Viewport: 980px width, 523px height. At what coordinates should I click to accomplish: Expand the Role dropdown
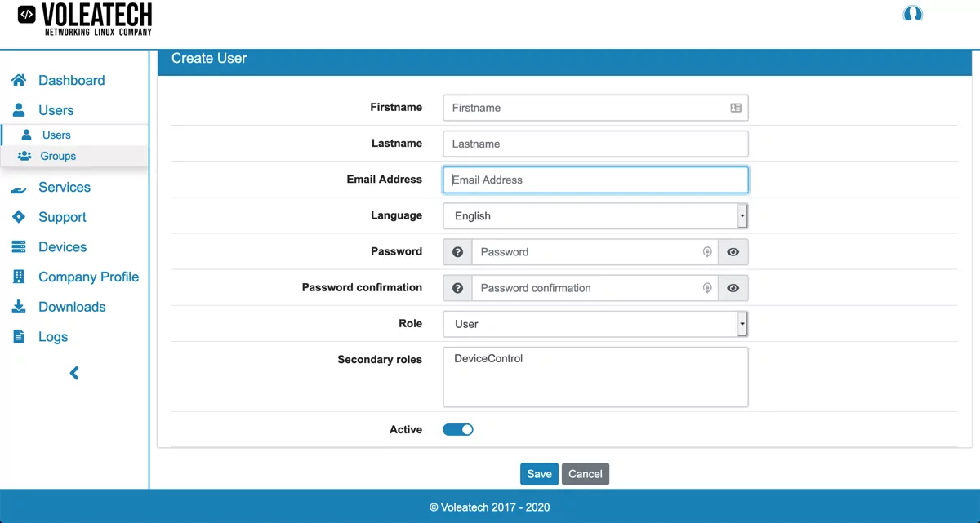[x=742, y=323]
